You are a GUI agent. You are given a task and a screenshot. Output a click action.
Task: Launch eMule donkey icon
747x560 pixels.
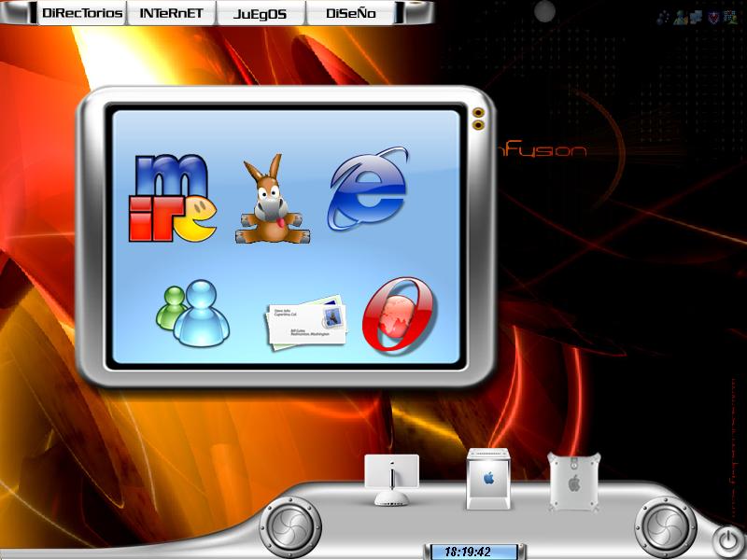(273, 199)
